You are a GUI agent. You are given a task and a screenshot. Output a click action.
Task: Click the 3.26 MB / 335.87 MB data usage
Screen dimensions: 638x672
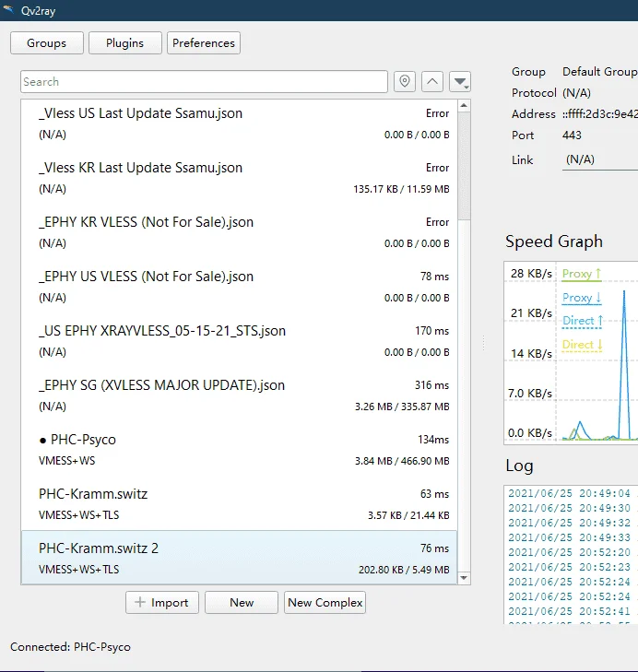tap(402, 407)
